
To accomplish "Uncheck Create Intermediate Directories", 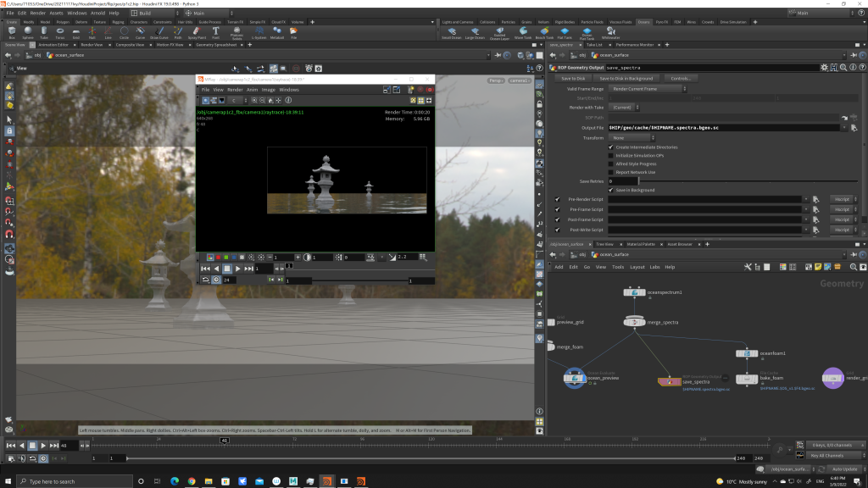I will point(610,147).
